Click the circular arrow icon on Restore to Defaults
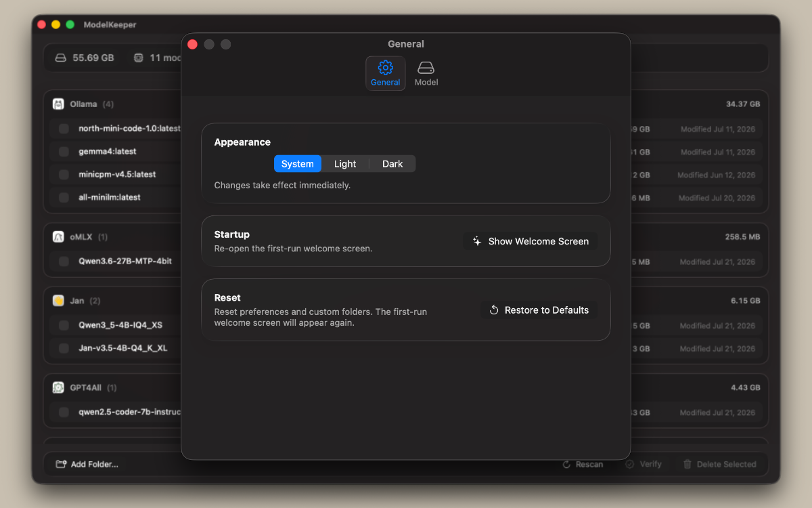Screen dimensions: 812x508 [x=494, y=310]
